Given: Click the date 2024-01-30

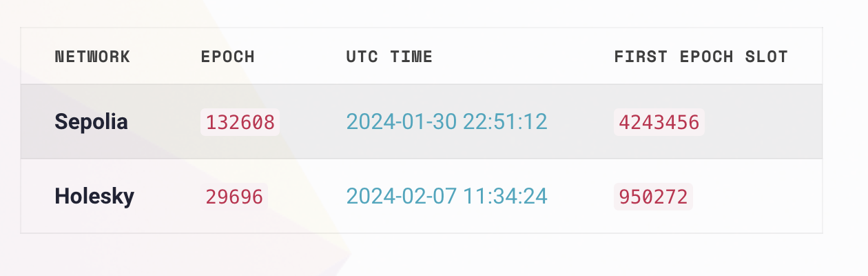Looking at the screenshot, I should [399, 122].
